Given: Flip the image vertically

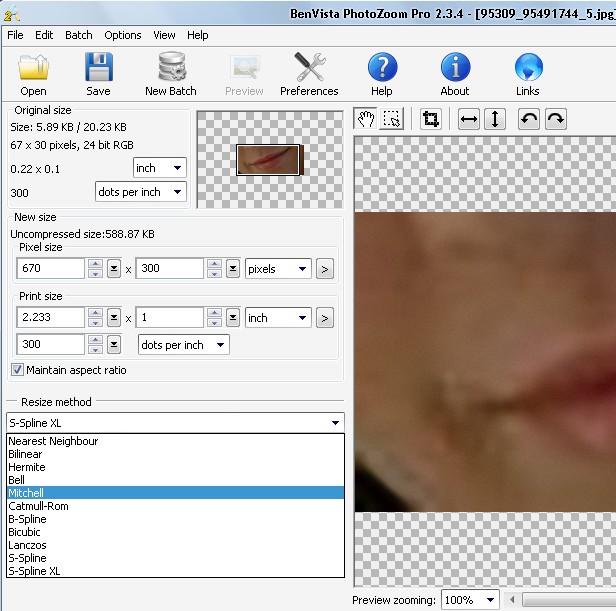Looking at the screenshot, I should [495, 119].
